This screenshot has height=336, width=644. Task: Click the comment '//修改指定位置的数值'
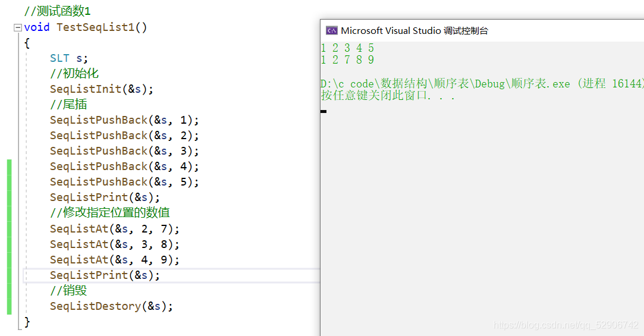point(109,212)
